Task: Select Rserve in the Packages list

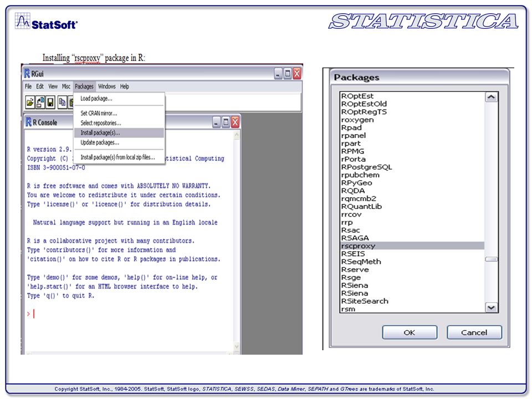Action: pos(412,269)
